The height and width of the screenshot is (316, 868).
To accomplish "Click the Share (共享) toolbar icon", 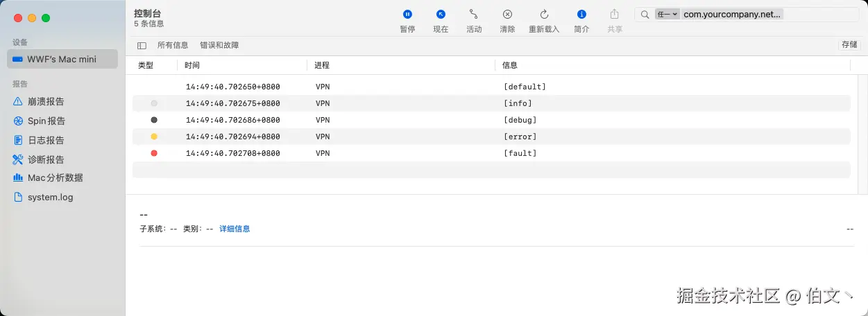I will 614,15.
